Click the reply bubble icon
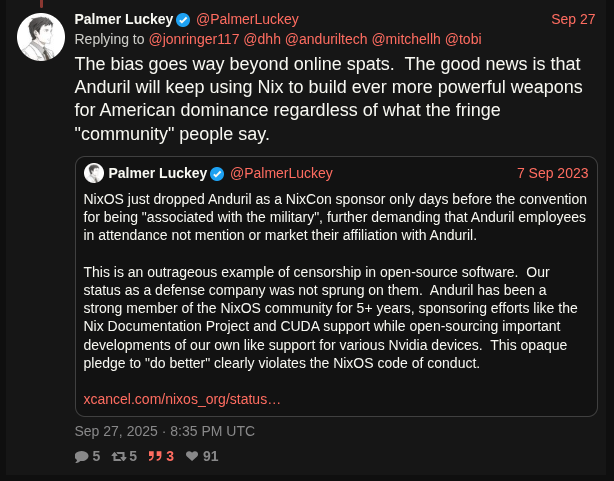Image resolution: width=614 pixels, height=481 pixels. 81,456
